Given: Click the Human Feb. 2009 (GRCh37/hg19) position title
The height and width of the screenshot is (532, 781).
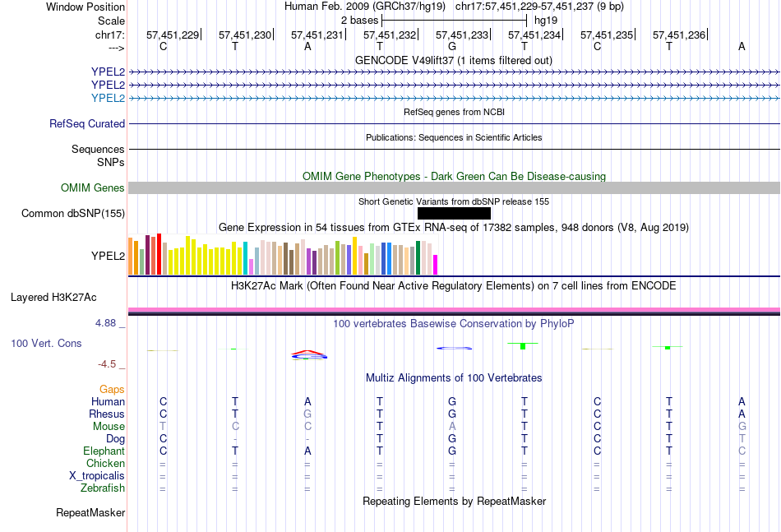Looking at the screenshot, I should 364,7.
